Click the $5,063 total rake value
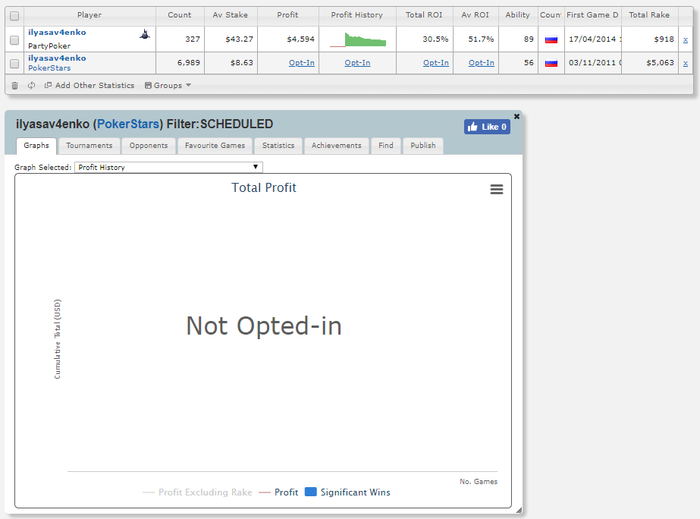 coord(660,63)
